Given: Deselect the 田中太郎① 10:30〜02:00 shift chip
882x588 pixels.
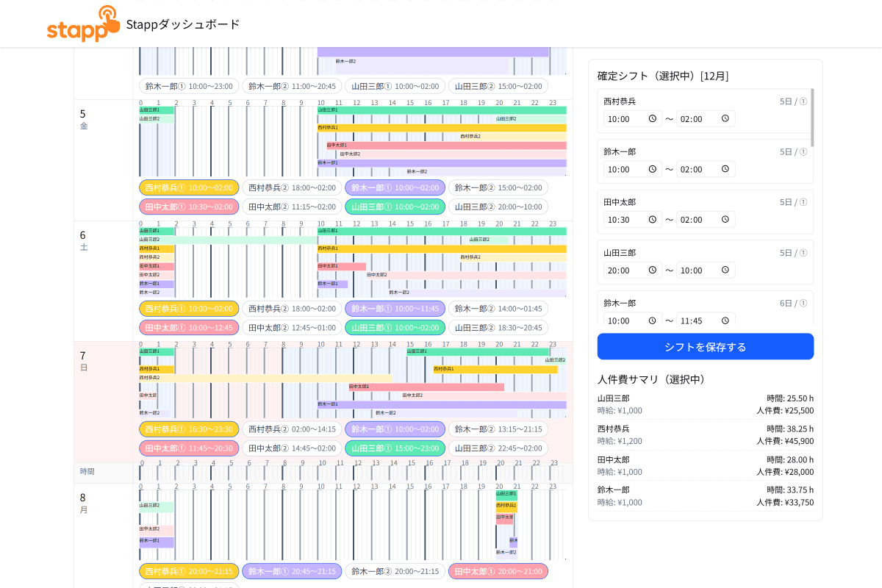Looking at the screenshot, I should pyautogui.click(x=189, y=207).
